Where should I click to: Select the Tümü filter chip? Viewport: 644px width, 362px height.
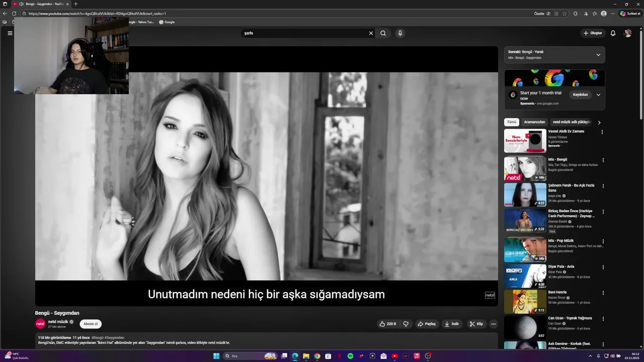coord(512,122)
